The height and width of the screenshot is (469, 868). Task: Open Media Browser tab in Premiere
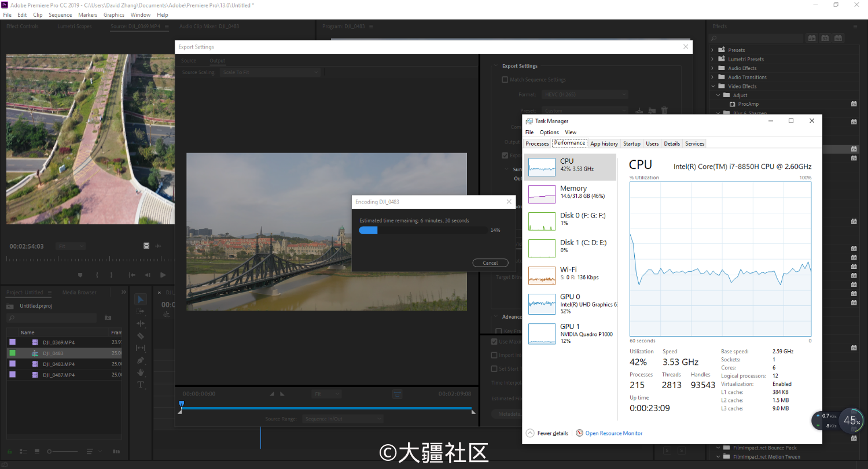[79, 292]
